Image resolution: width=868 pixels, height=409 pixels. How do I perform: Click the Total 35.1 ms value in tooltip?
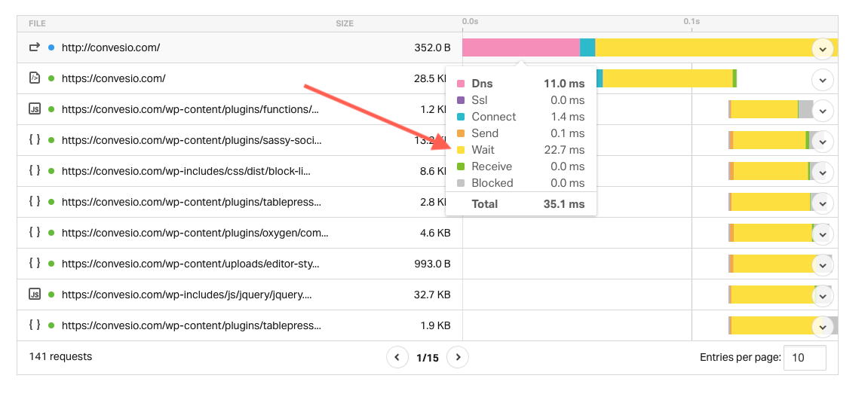563,204
